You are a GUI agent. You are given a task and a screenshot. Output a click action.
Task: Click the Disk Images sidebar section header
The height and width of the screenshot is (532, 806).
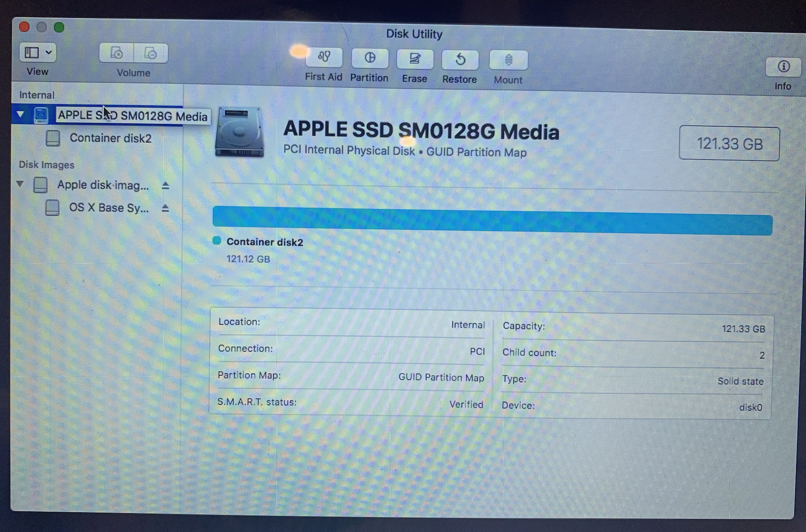47,165
